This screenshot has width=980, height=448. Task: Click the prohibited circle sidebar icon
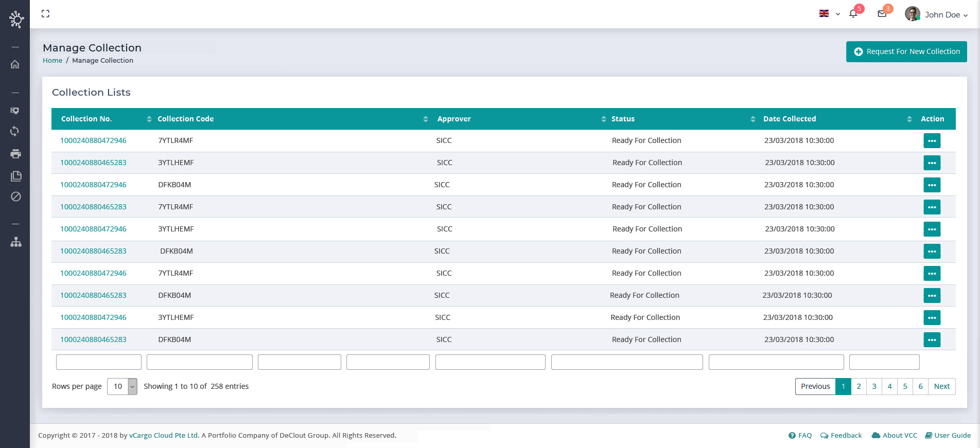coord(16,196)
